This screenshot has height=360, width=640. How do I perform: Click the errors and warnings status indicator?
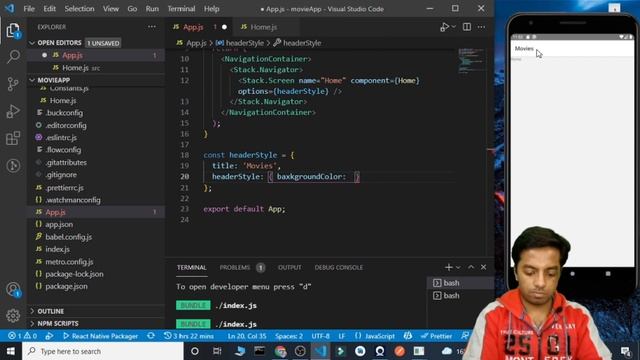pyautogui.click(x=22, y=336)
